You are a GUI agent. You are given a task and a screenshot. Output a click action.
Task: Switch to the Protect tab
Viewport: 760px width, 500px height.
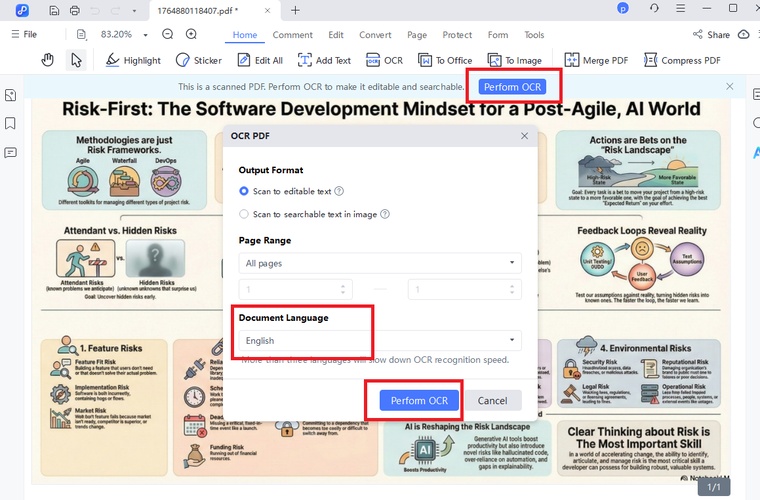tap(457, 35)
